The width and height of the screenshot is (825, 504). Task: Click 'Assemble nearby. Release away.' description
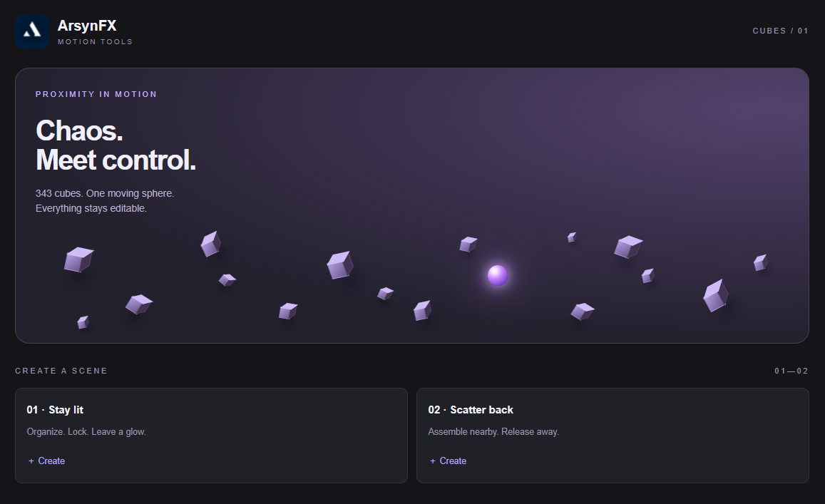click(x=493, y=432)
